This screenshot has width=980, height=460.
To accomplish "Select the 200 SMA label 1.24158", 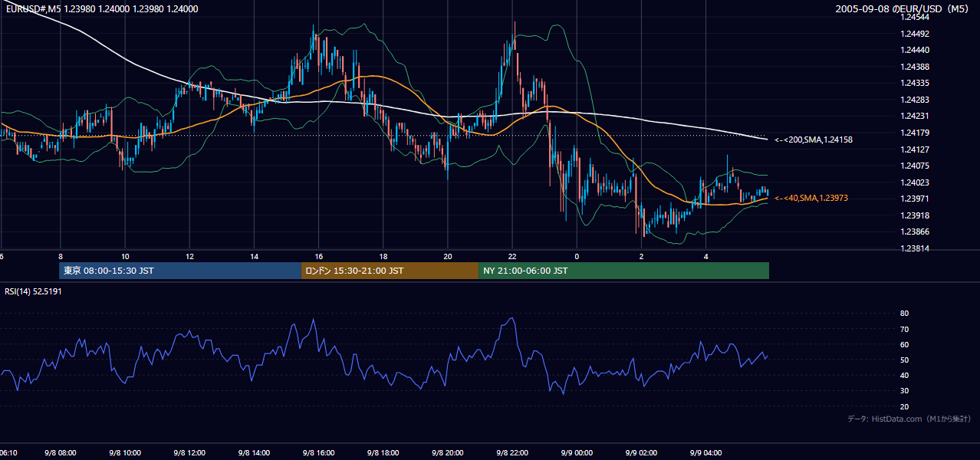I will pyautogui.click(x=814, y=140).
